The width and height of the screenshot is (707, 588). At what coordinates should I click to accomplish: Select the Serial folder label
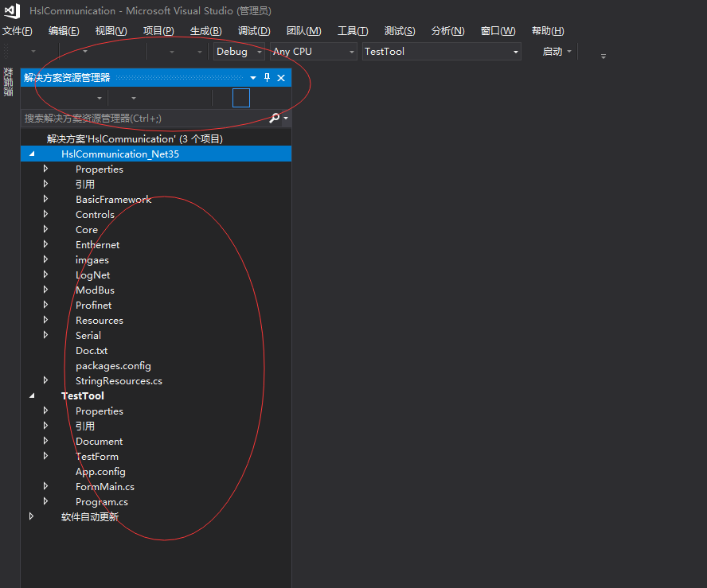(x=88, y=335)
